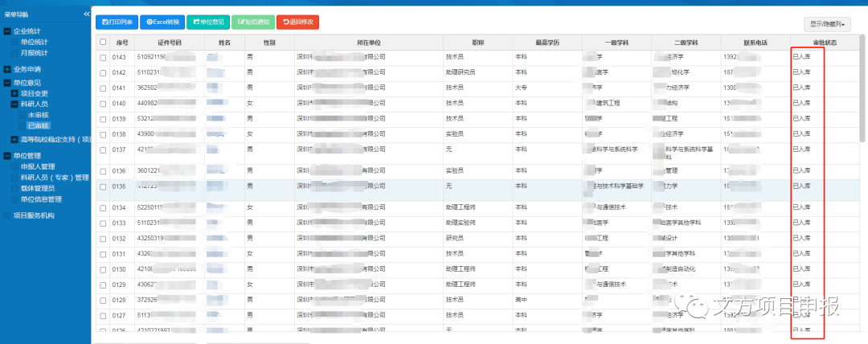The height and width of the screenshot is (344, 868).
Task: Tick the checkbox of row 0128
Action: coord(103,301)
